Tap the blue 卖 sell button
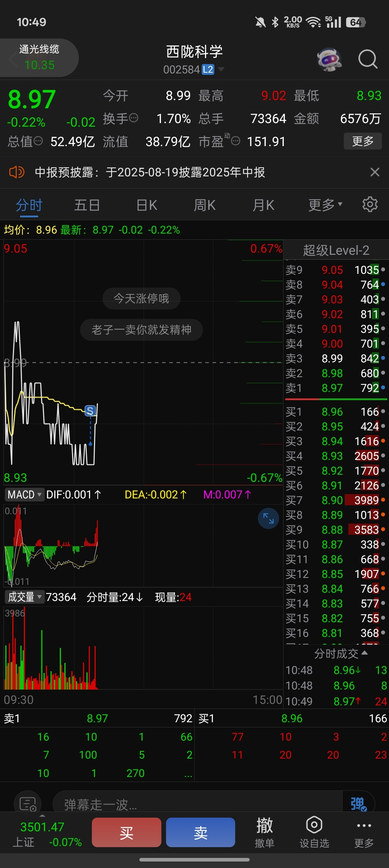This screenshot has height=868, width=389. pos(201,832)
